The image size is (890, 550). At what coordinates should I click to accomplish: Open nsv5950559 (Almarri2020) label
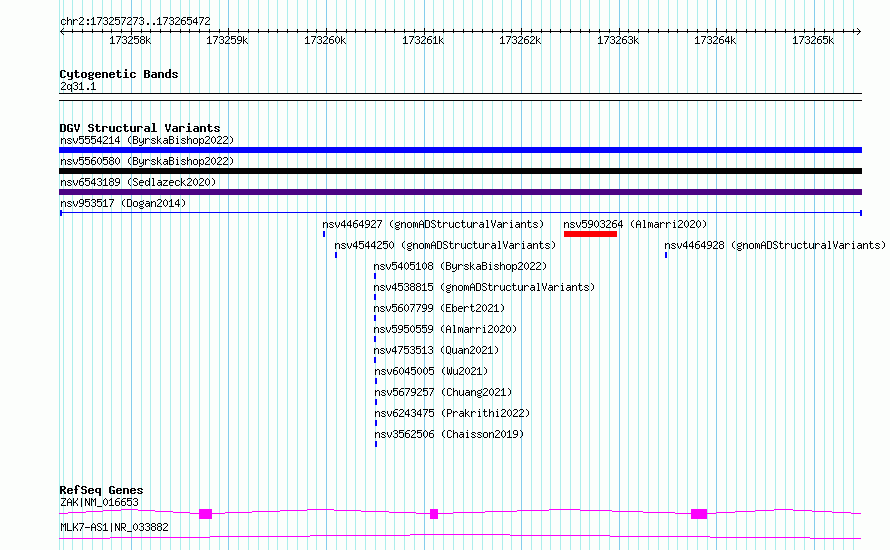(446, 329)
